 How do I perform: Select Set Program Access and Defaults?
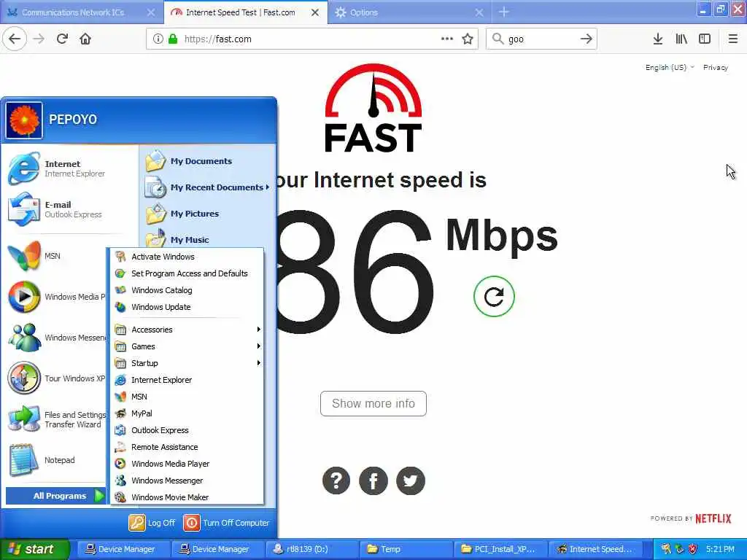[187, 273]
